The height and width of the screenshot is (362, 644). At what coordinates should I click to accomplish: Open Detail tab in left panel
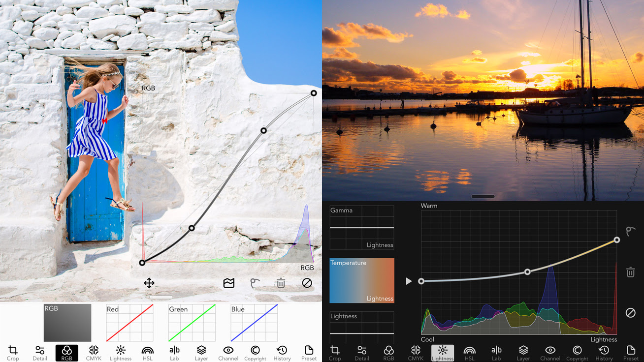pos(40,353)
